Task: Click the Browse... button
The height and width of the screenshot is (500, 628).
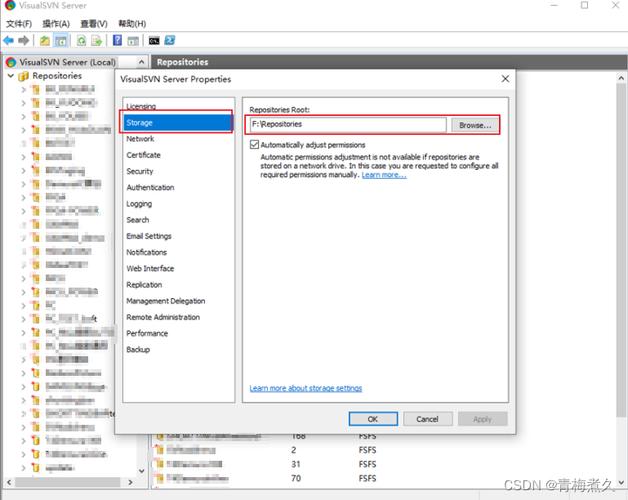Action: click(475, 125)
